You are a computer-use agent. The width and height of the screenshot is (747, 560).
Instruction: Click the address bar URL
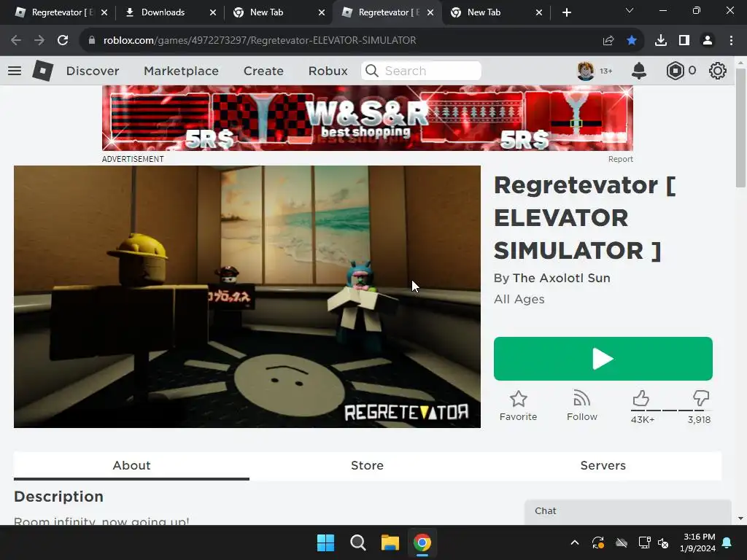260,41
